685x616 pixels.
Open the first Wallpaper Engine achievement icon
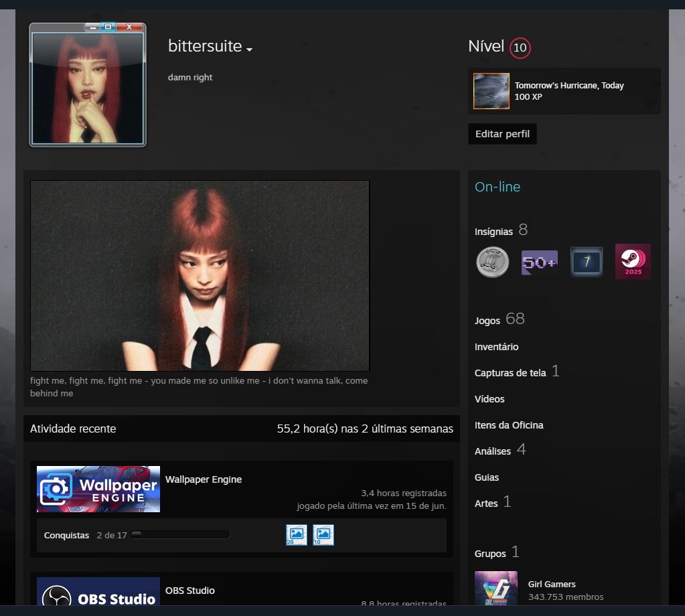296,535
